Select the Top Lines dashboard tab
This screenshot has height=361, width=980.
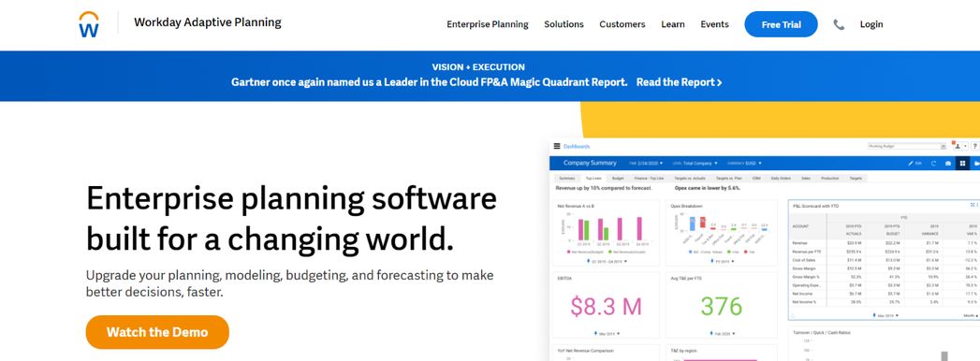(593, 178)
